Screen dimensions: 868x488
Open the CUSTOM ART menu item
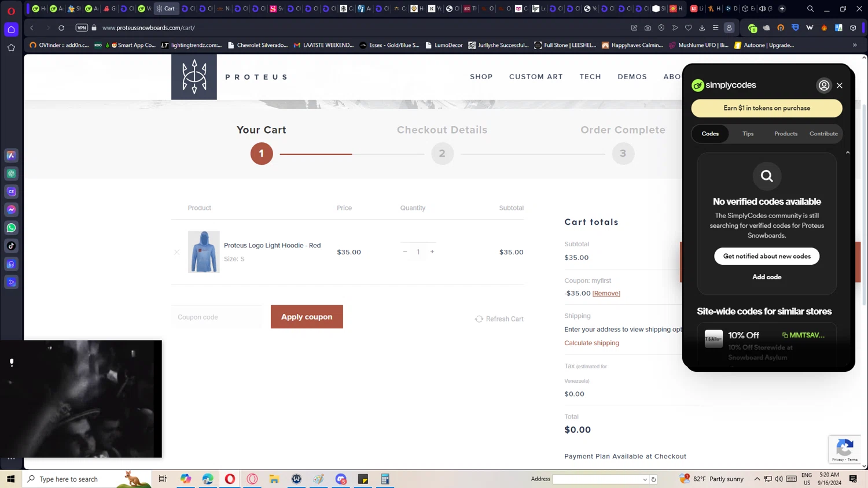(536, 77)
